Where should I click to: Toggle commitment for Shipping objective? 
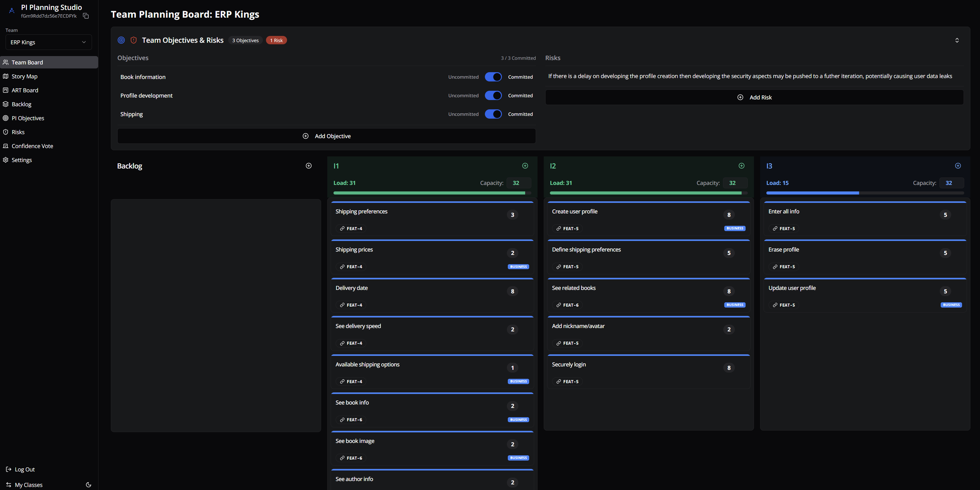(x=494, y=114)
